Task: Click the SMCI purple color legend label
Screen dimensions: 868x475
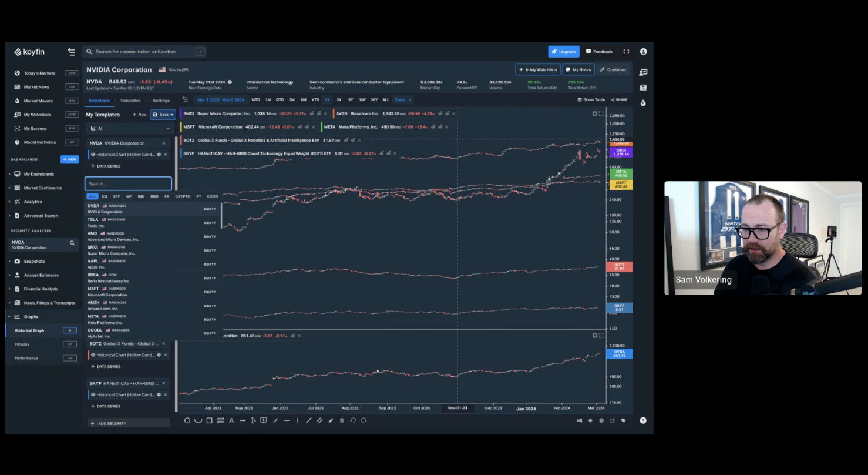Action: (x=621, y=152)
